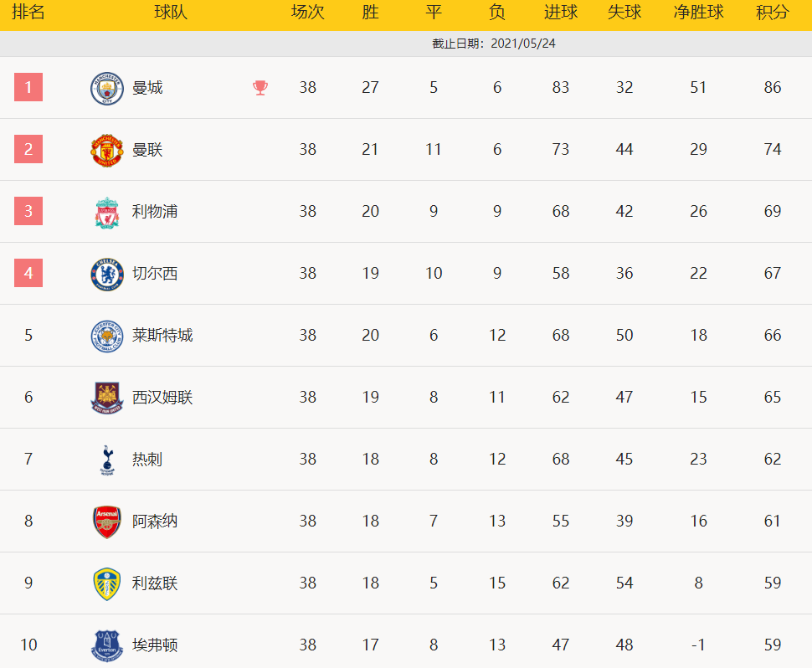Viewport: 812px width, 668px height.
Task: Click the Tottenham Hotspur crest
Action: click(106, 460)
